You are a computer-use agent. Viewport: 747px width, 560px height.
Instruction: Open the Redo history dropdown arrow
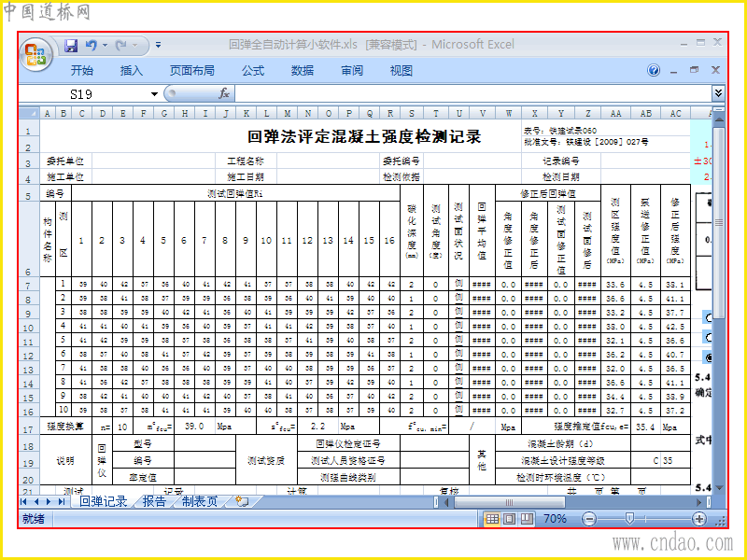tap(134, 45)
